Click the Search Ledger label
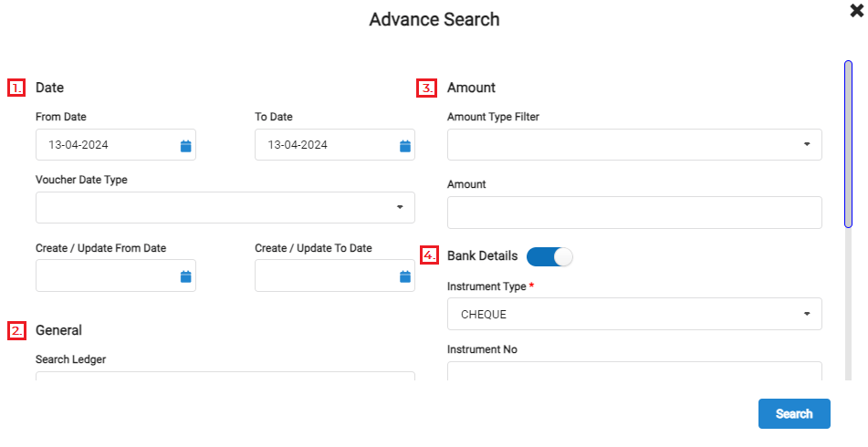Viewport: 868px width, 447px height. coord(71,359)
